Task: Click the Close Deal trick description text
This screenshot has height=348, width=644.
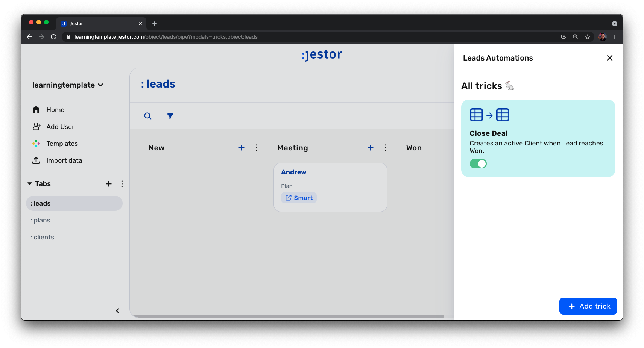Action: click(x=536, y=147)
